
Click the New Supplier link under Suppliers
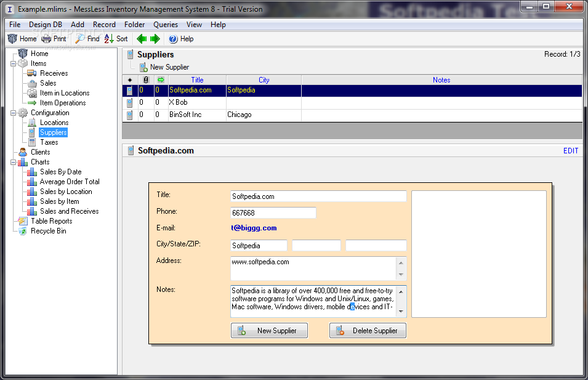click(169, 67)
